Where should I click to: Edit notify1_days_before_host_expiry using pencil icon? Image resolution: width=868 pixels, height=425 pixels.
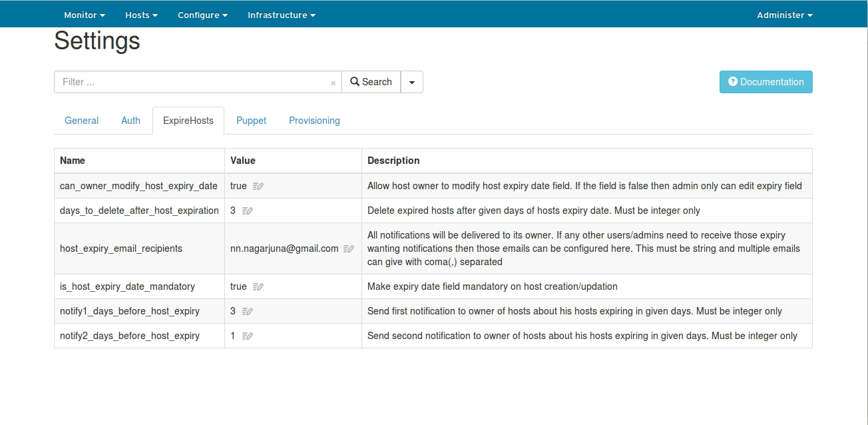(247, 311)
